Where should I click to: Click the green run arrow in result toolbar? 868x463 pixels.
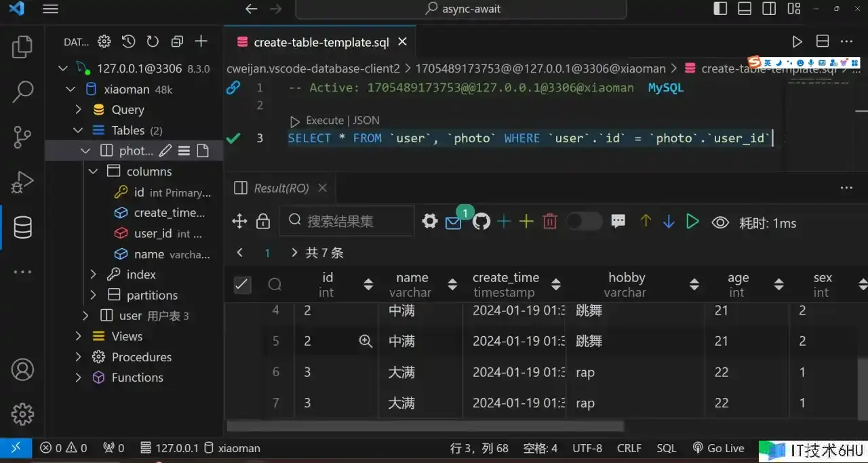(x=692, y=222)
